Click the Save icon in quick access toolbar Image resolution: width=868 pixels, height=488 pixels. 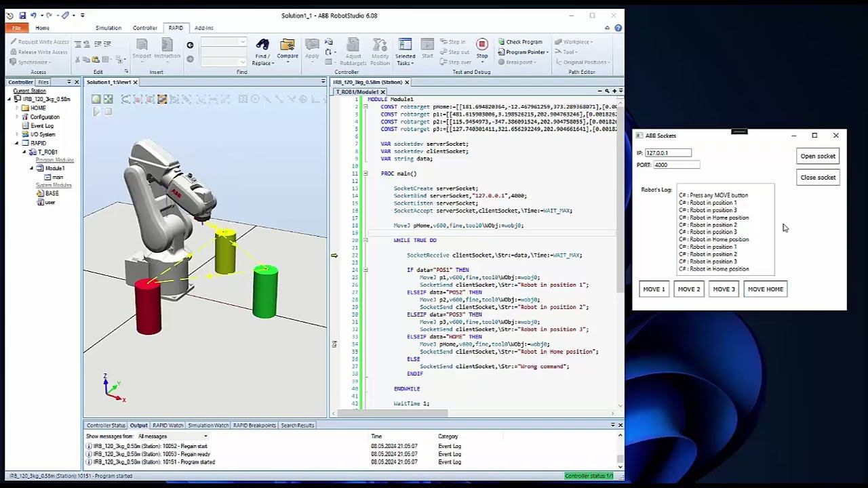coord(22,15)
